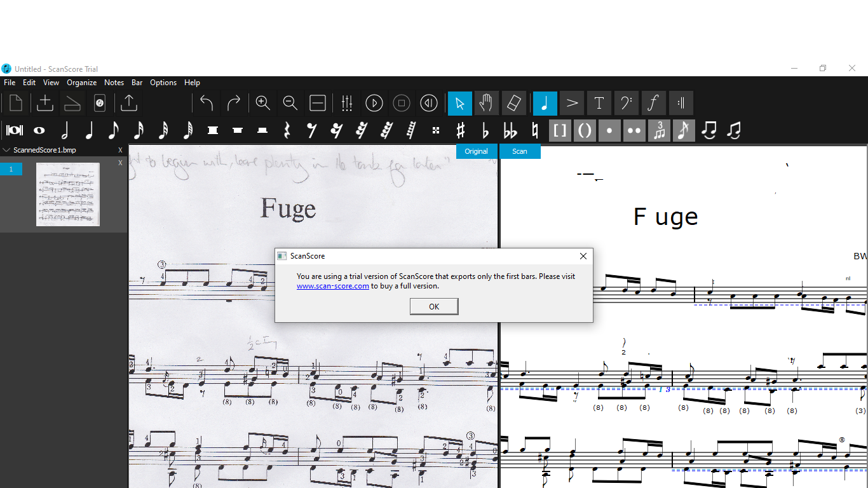Toggle the text T palette
The height and width of the screenshot is (488, 868).
pyautogui.click(x=599, y=103)
